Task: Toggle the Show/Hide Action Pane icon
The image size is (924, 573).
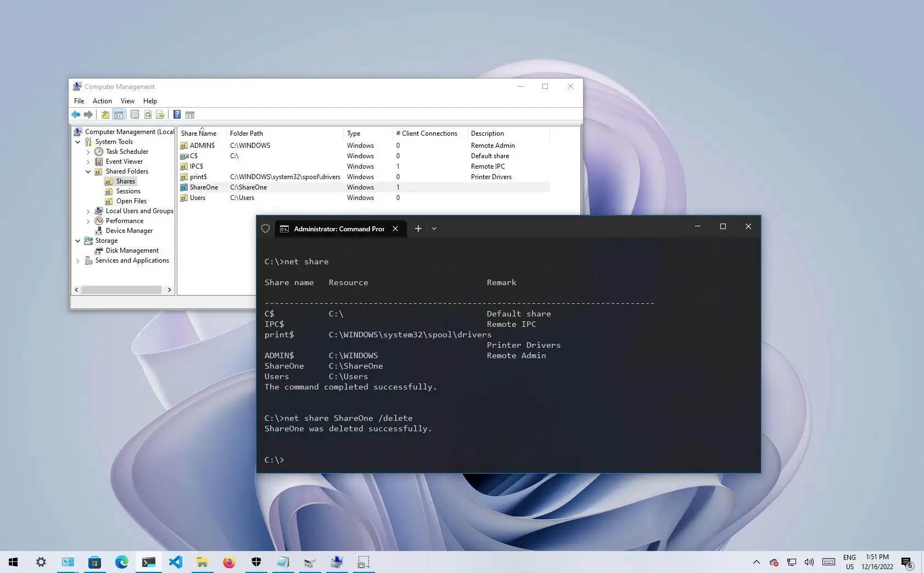Action: [x=190, y=114]
